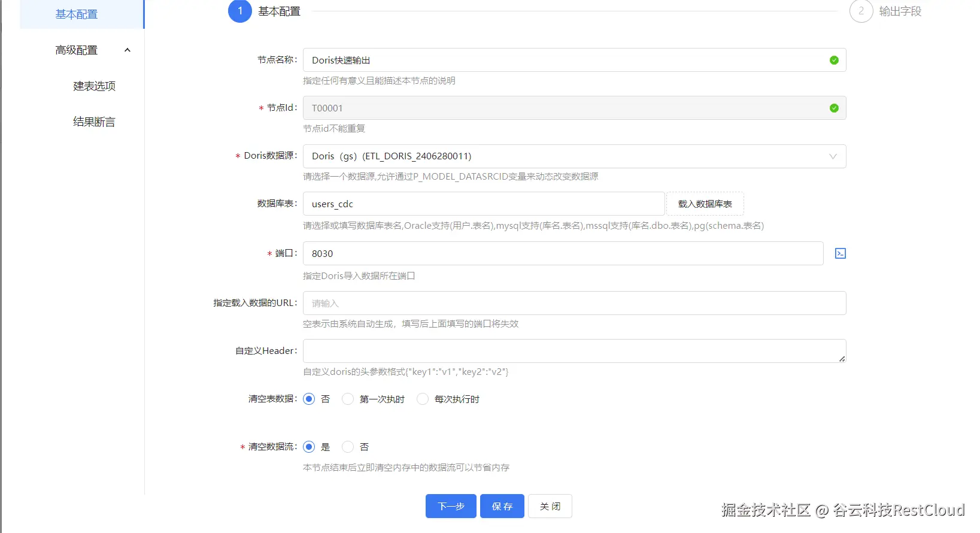
Task: Click step 2 circle for 输出字段
Action: [x=861, y=11]
